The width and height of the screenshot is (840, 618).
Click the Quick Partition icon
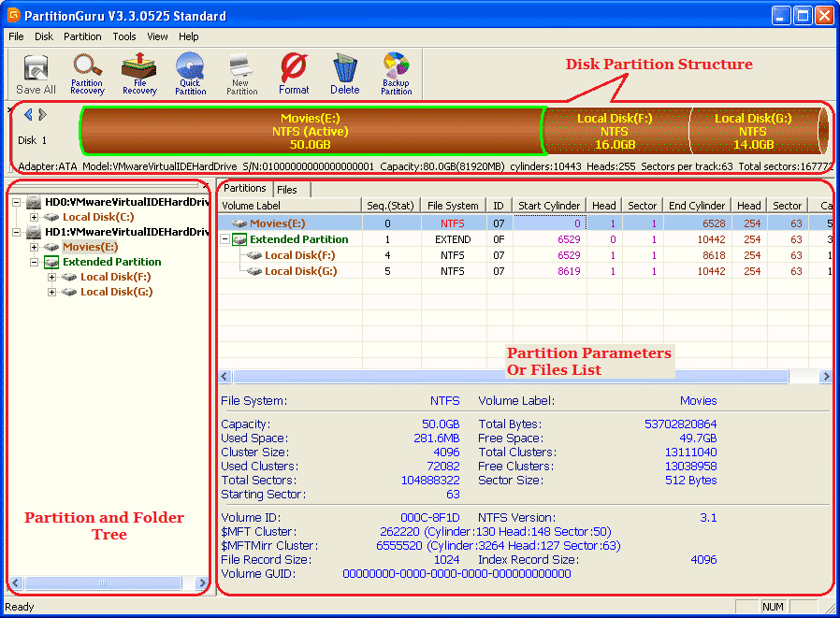point(190,74)
